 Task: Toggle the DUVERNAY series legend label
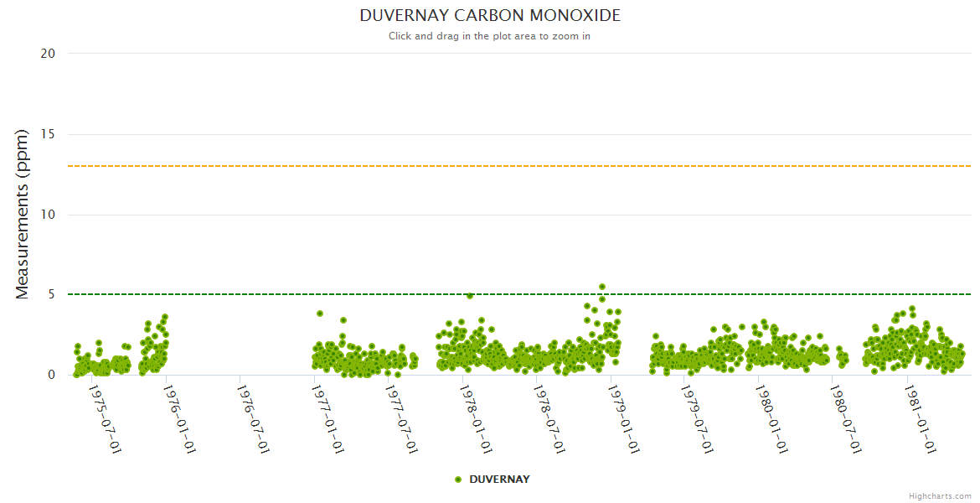click(x=499, y=480)
